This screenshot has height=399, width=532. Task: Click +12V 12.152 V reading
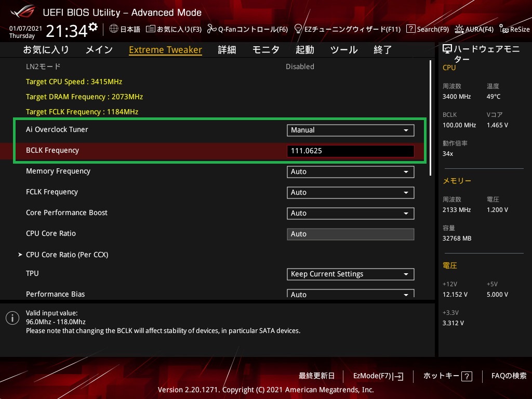point(455,295)
